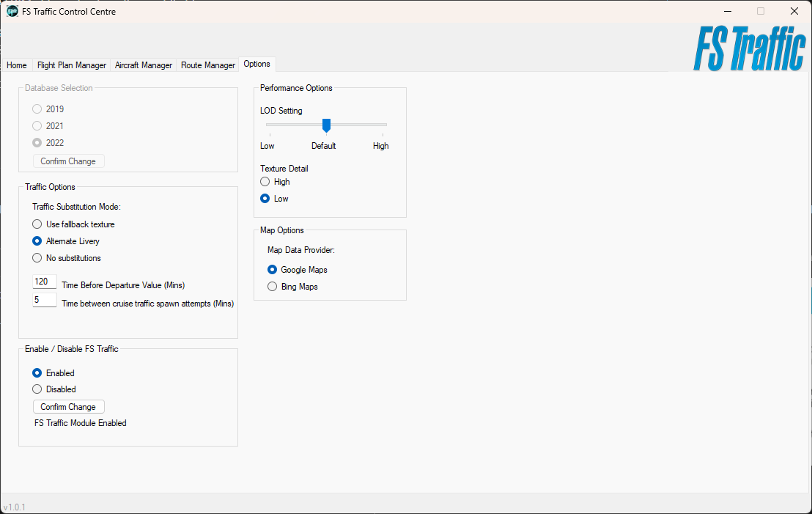Click the LOD Setting slider handle

(x=327, y=125)
